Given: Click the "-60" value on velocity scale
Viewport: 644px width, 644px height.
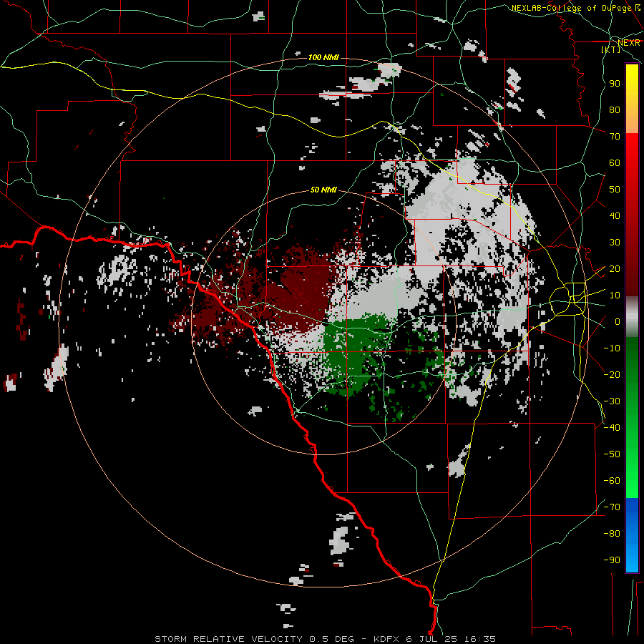Looking at the screenshot, I should pyautogui.click(x=612, y=481).
